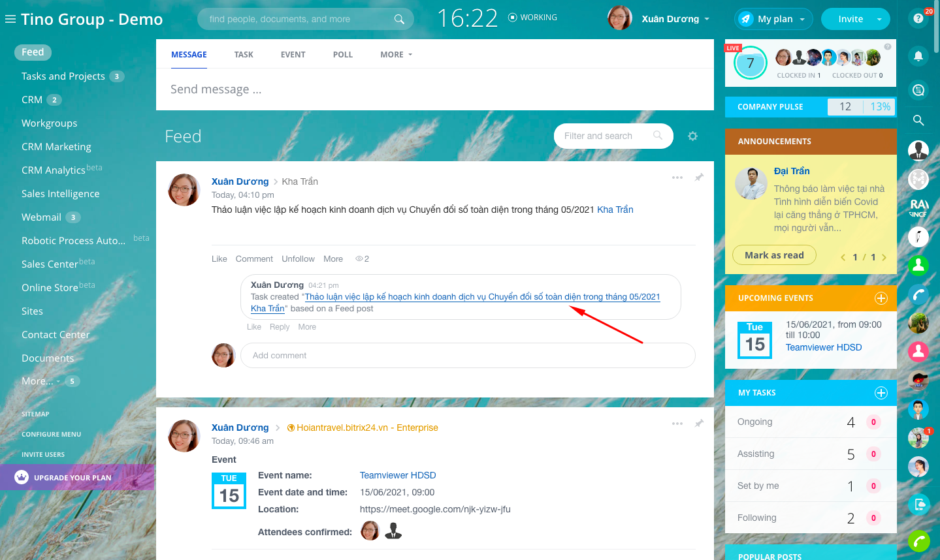This screenshot has height=560, width=940.
Task: Go to previous announcement arrow
Action: coord(843,257)
